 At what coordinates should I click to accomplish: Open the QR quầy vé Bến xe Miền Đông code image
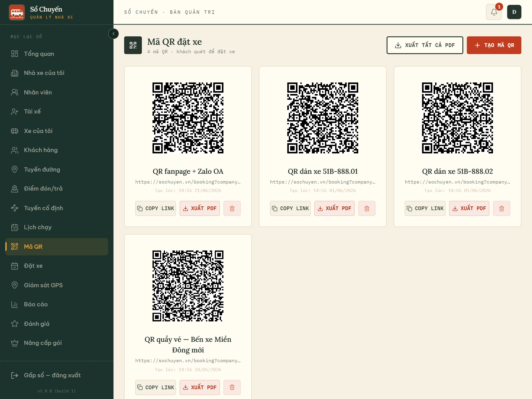pyautogui.click(x=188, y=286)
